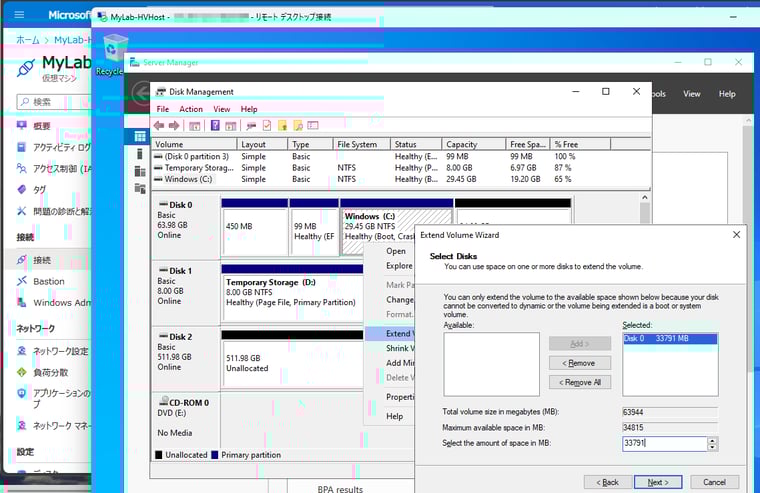Sort by the % Free column header
The height and width of the screenshot is (493, 760).
pos(581,144)
